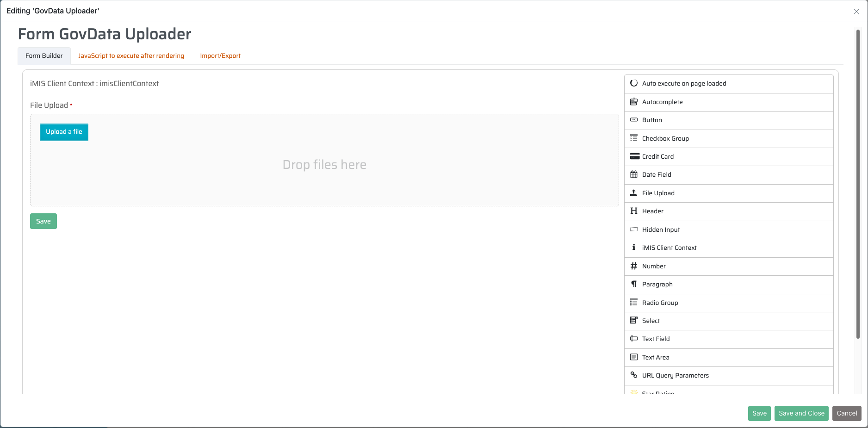Viewport: 868px width, 428px height.
Task: Click the Auto execute on page loaded icon
Action: click(634, 83)
